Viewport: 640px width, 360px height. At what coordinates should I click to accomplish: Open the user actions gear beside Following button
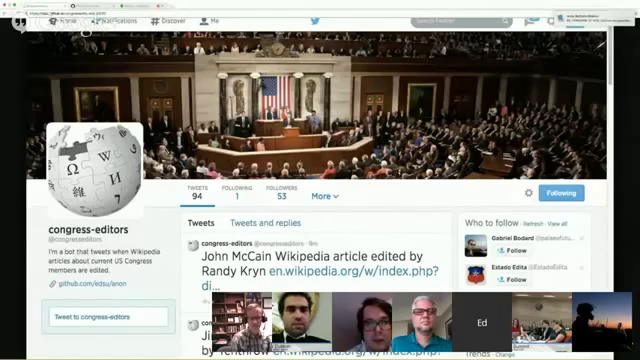[529, 193]
